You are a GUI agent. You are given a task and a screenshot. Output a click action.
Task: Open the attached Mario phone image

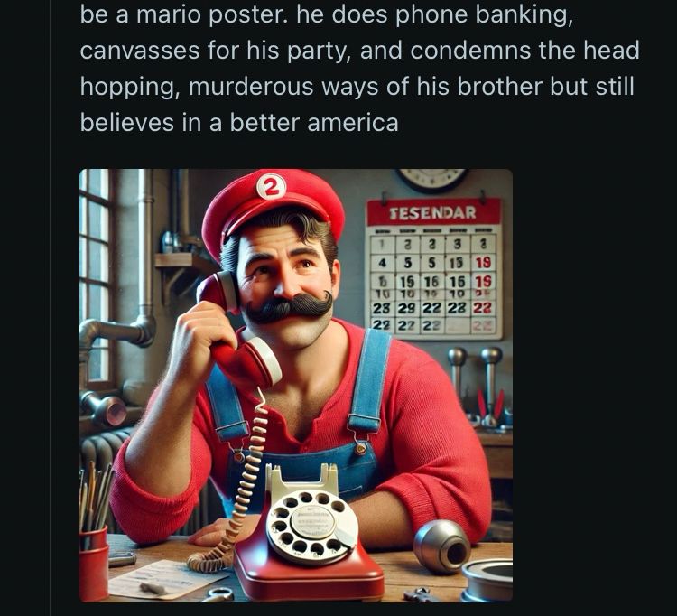coord(296,386)
